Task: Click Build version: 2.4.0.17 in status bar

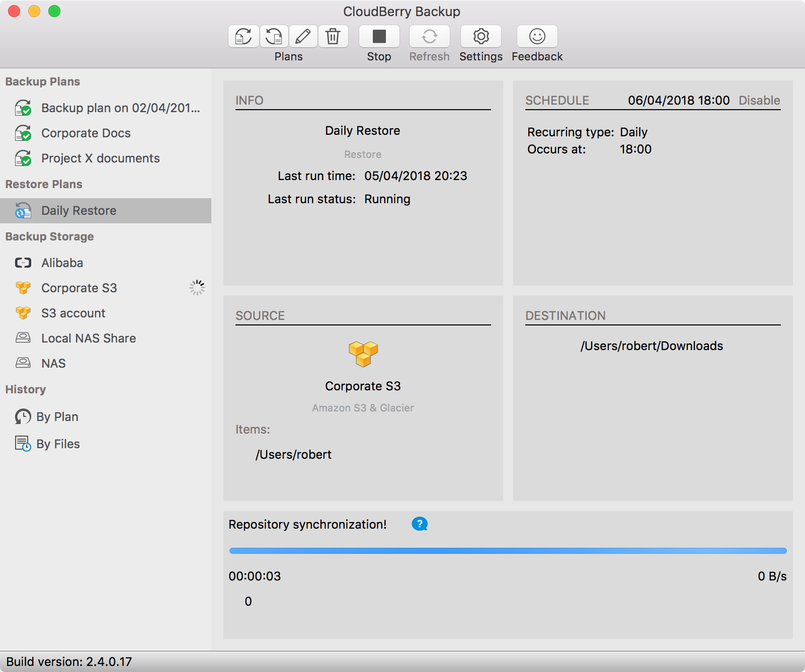Action: coord(69,661)
